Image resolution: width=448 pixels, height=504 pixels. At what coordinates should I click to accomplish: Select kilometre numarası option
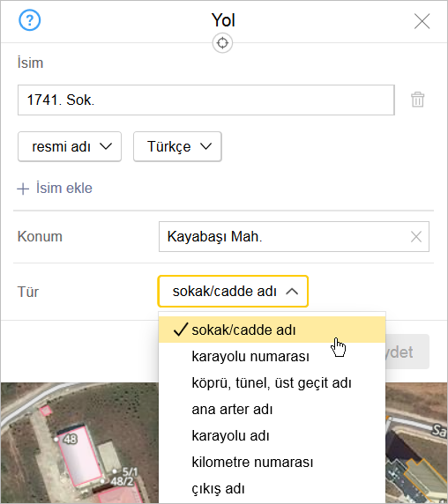273,462
